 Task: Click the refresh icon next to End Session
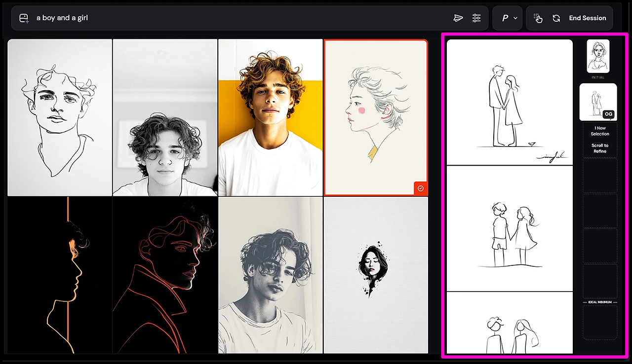[x=556, y=18]
